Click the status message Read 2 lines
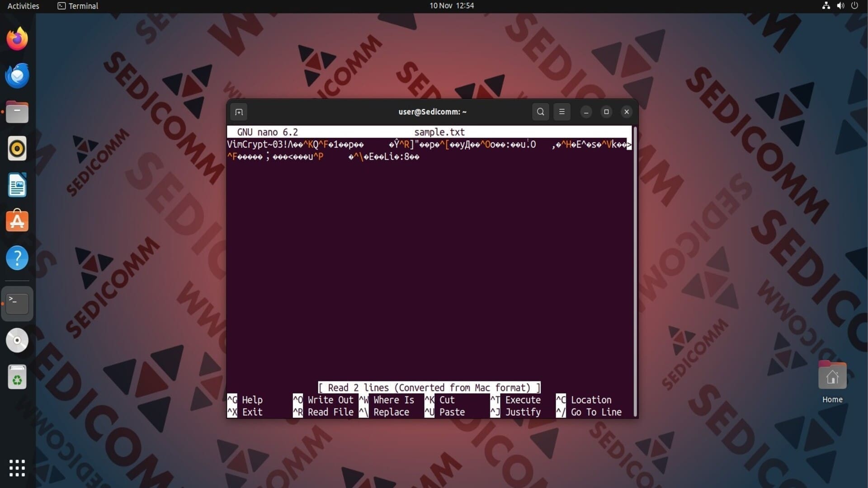868x488 pixels. coord(429,388)
